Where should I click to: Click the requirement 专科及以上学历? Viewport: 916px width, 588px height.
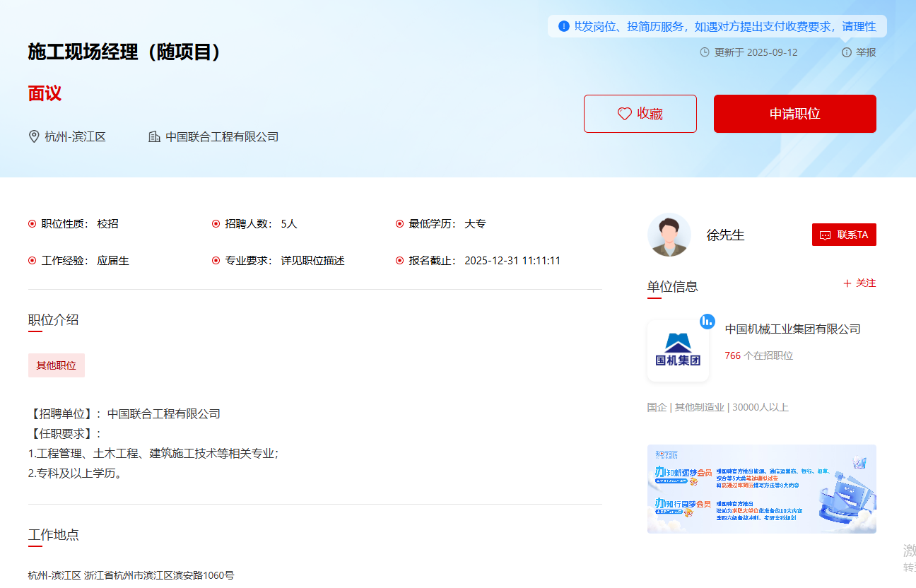coord(76,474)
